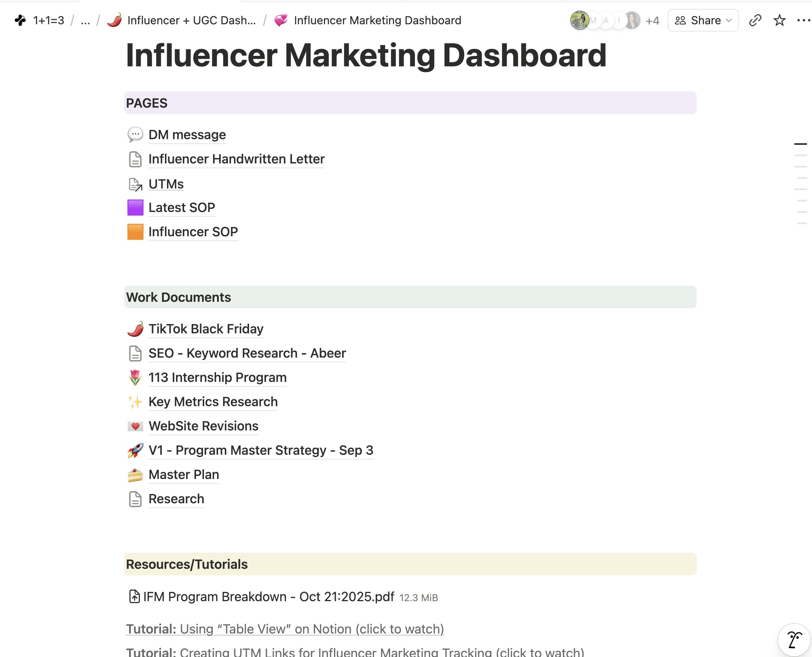This screenshot has height=657, width=812.
Task: Click the speech bubble icon beside DM message
Action: tap(135, 135)
